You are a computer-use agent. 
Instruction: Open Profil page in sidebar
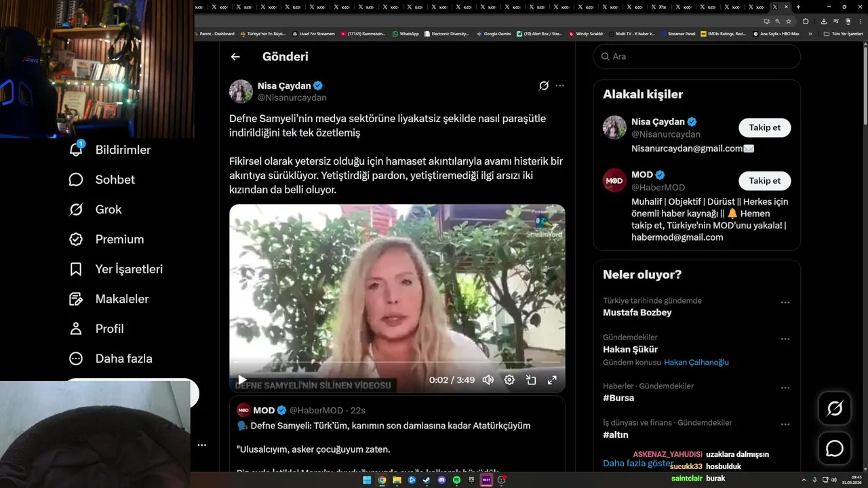pos(96,329)
